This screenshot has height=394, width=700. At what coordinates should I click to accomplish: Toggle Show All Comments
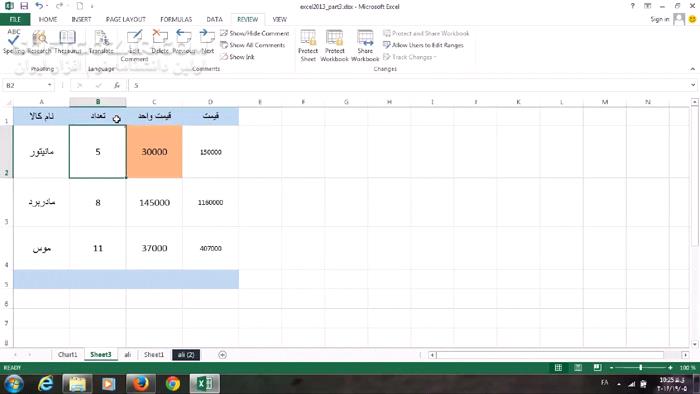(253, 45)
